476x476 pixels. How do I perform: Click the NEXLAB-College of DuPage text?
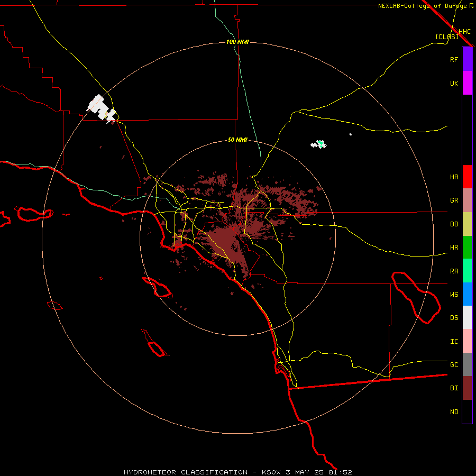point(422,6)
